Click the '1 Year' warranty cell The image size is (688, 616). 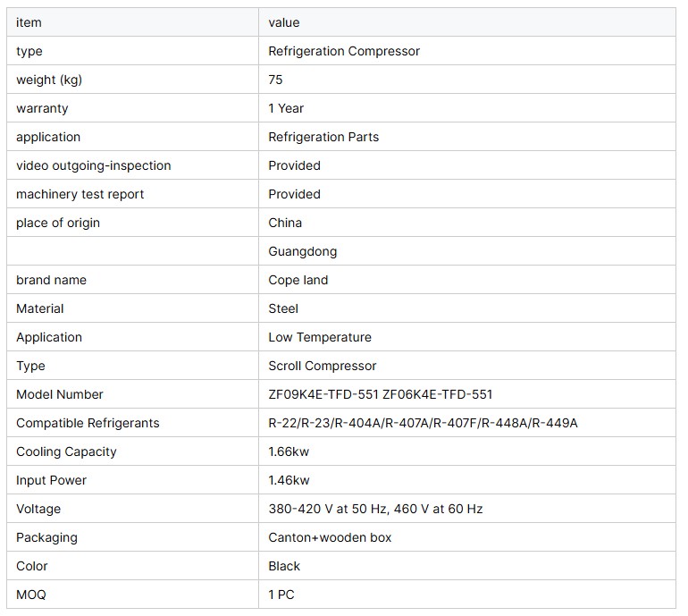(x=286, y=108)
